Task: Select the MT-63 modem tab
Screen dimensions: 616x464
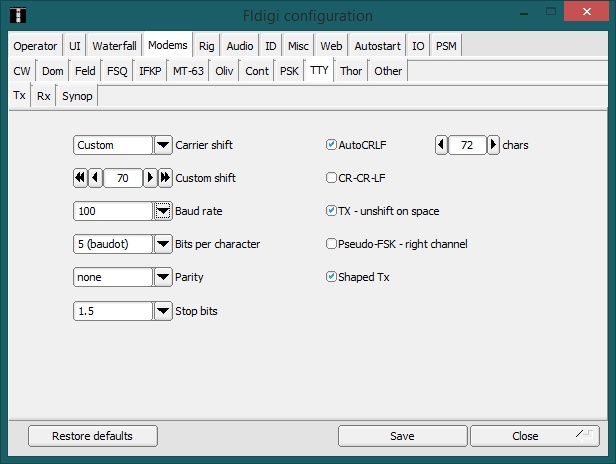Action: 188,71
